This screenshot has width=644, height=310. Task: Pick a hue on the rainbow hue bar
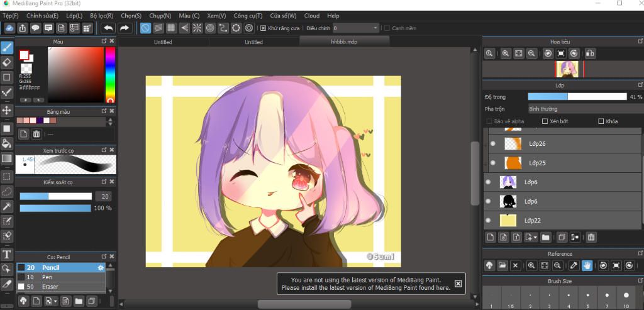point(110,74)
